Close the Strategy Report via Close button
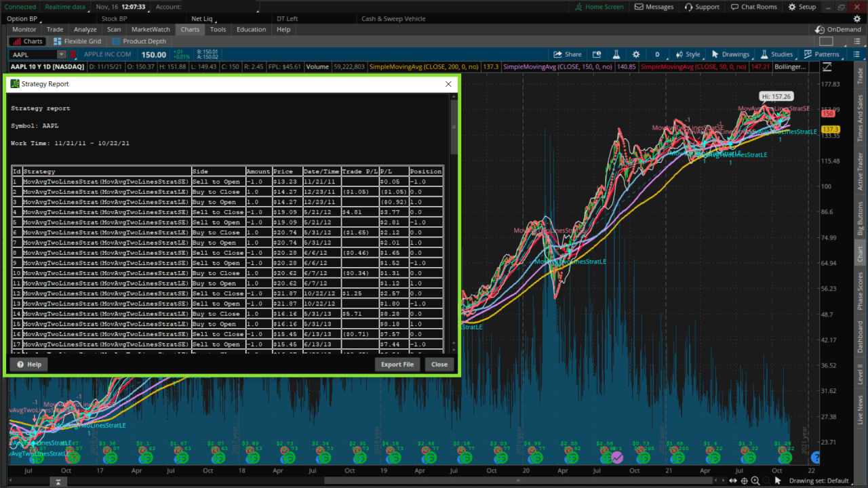The image size is (868, 488). [x=439, y=364]
